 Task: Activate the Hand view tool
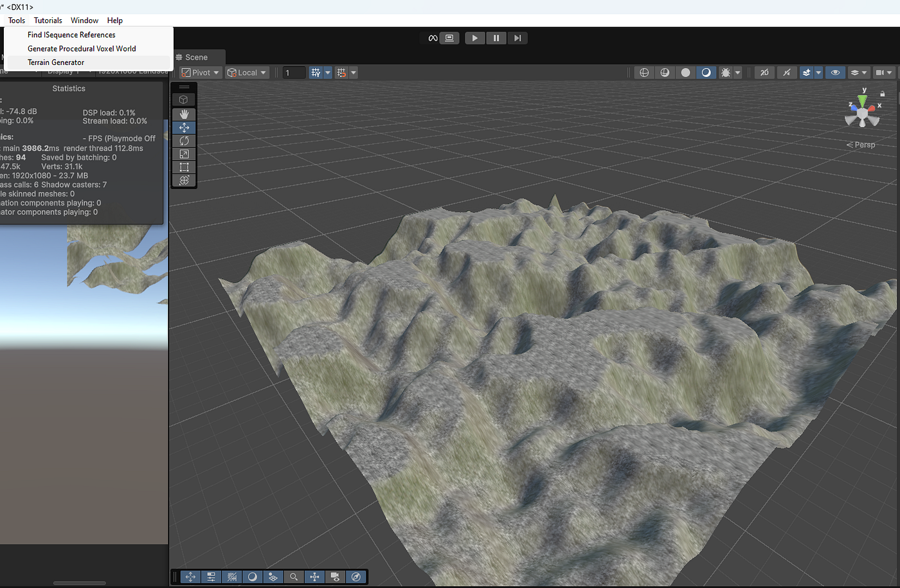tap(184, 114)
